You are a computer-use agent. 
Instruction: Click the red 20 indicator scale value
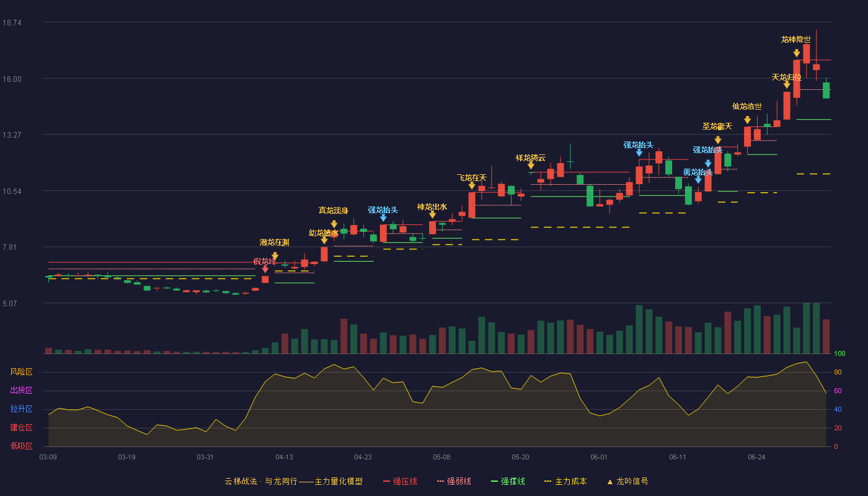coord(838,428)
